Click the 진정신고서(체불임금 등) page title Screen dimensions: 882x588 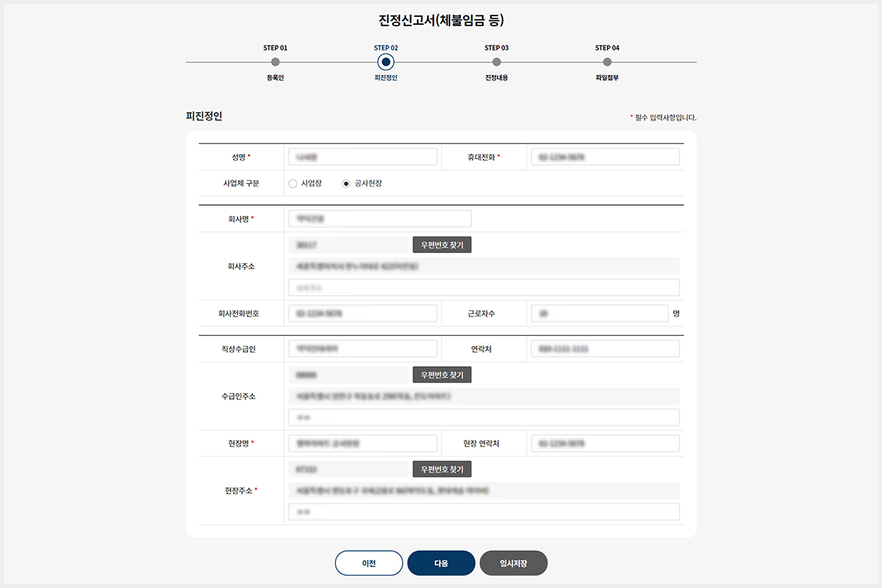[x=441, y=20]
